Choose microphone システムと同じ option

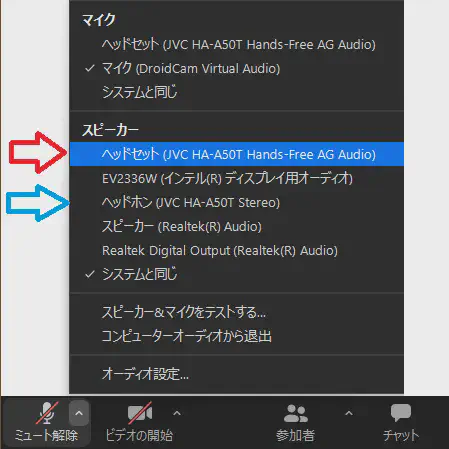[x=237, y=92]
